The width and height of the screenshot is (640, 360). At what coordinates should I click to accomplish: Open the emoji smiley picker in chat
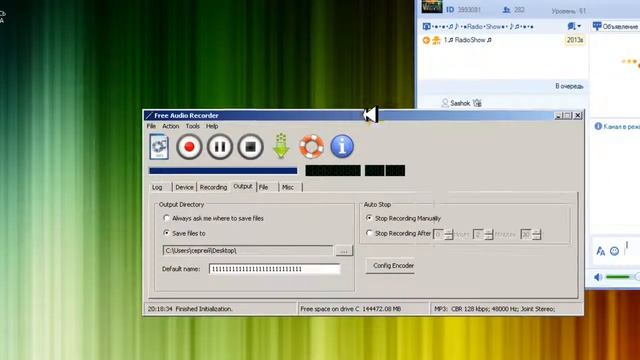[x=614, y=251]
